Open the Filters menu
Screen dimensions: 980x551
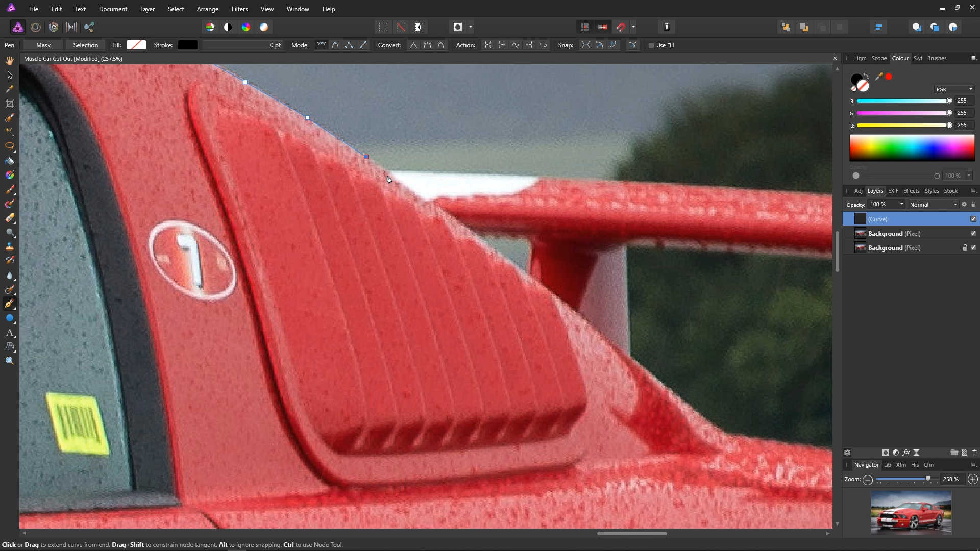[239, 9]
